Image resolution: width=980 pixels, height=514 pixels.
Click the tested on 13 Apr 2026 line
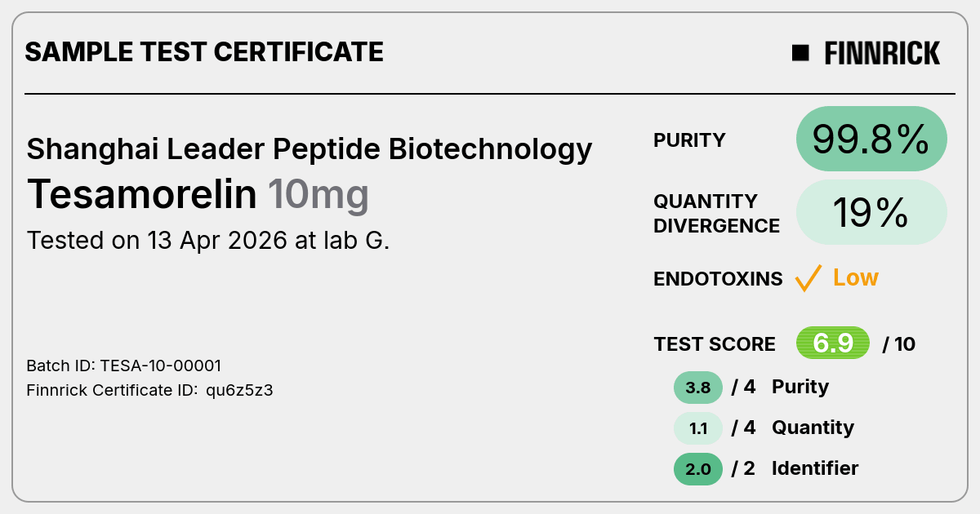(208, 241)
